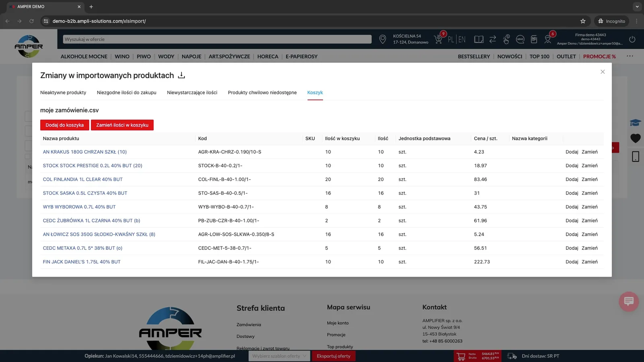Click 'Zamień' for AN KRAKUS CHRZAN row

click(x=590, y=152)
